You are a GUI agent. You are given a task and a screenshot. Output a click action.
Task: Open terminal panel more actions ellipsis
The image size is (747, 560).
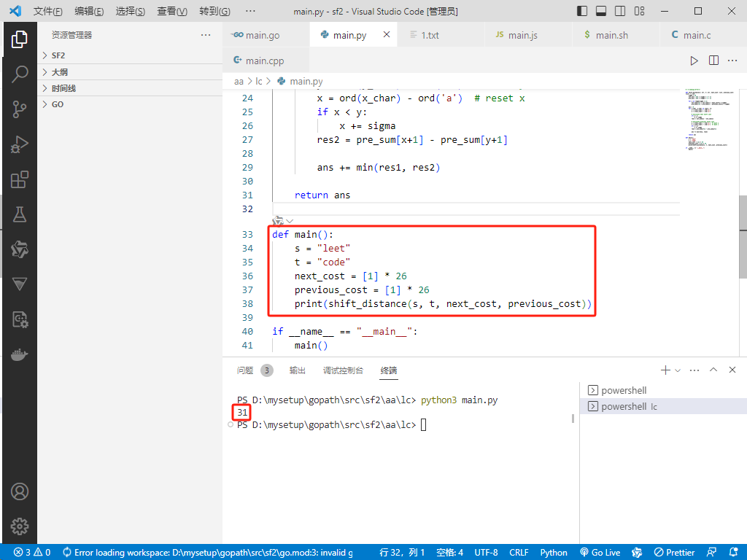(694, 370)
